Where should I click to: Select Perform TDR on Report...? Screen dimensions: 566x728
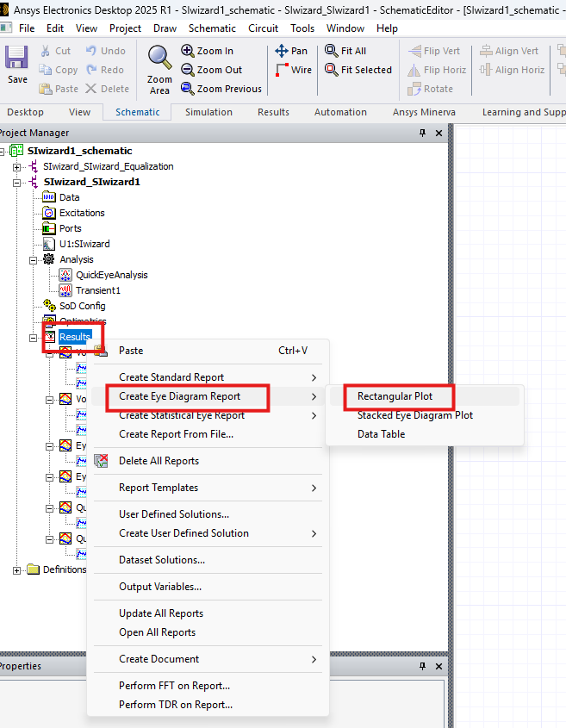coord(208,705)
